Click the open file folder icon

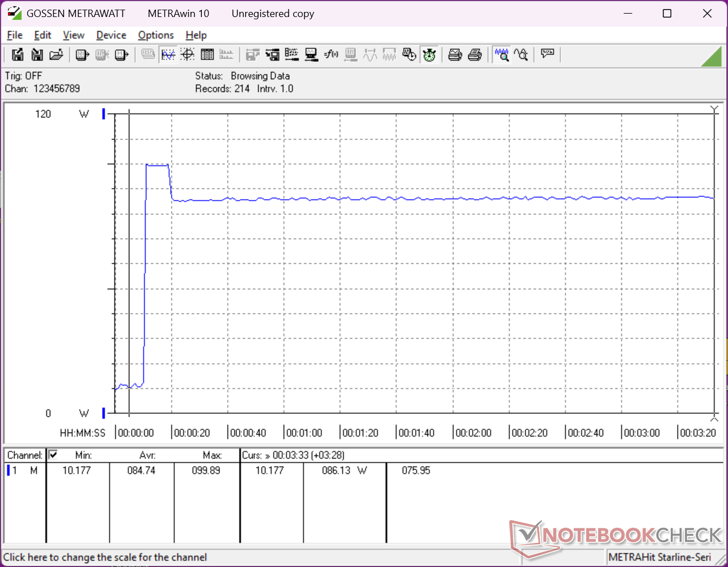click(x=56, y=55)
